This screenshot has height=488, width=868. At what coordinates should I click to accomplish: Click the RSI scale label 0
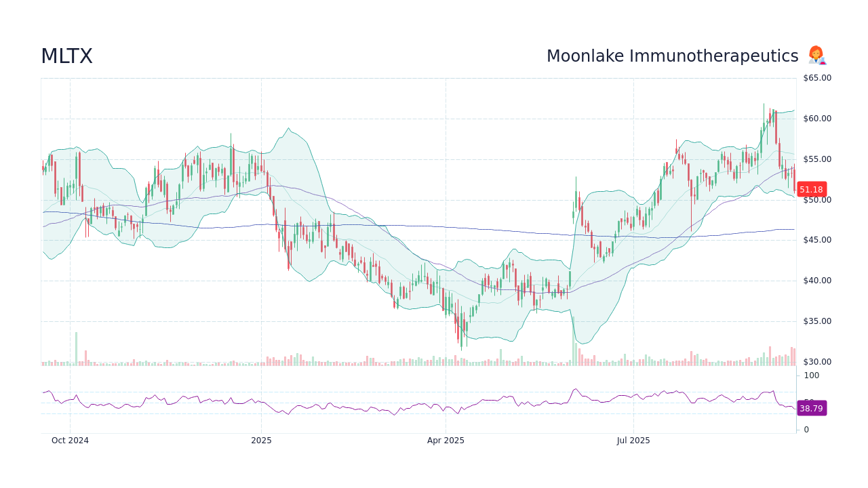pyautogui.click(x=806, y=430)
